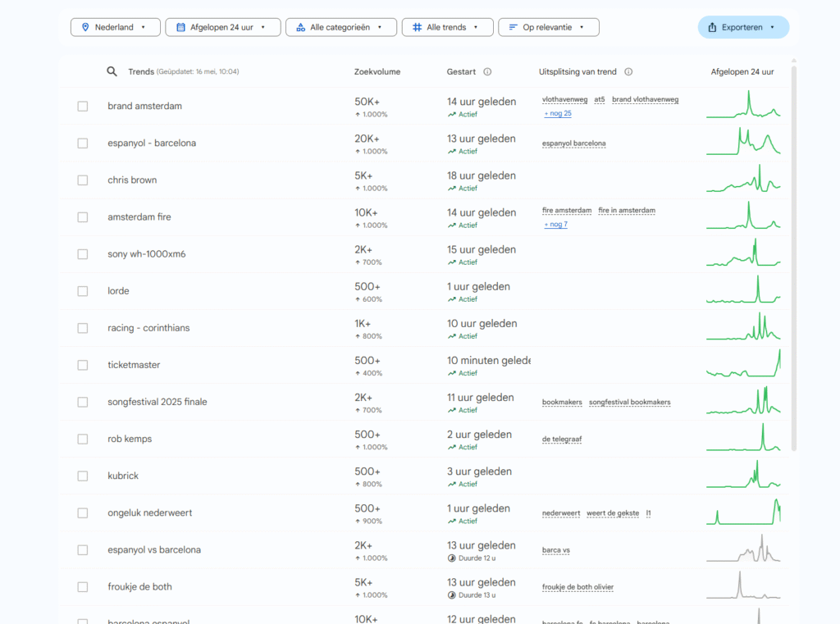
Task: Click the search magnifier icon beside Trends
Action: 112,71
